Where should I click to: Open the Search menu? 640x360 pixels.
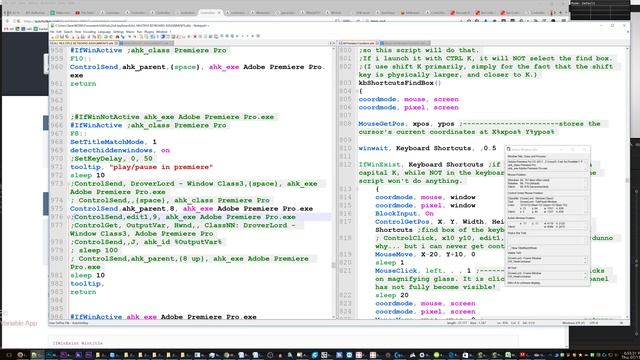pos(68,31)
